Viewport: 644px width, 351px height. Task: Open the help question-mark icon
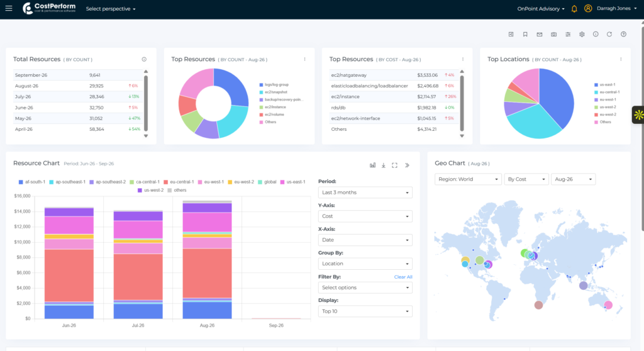tap(623, 35)
